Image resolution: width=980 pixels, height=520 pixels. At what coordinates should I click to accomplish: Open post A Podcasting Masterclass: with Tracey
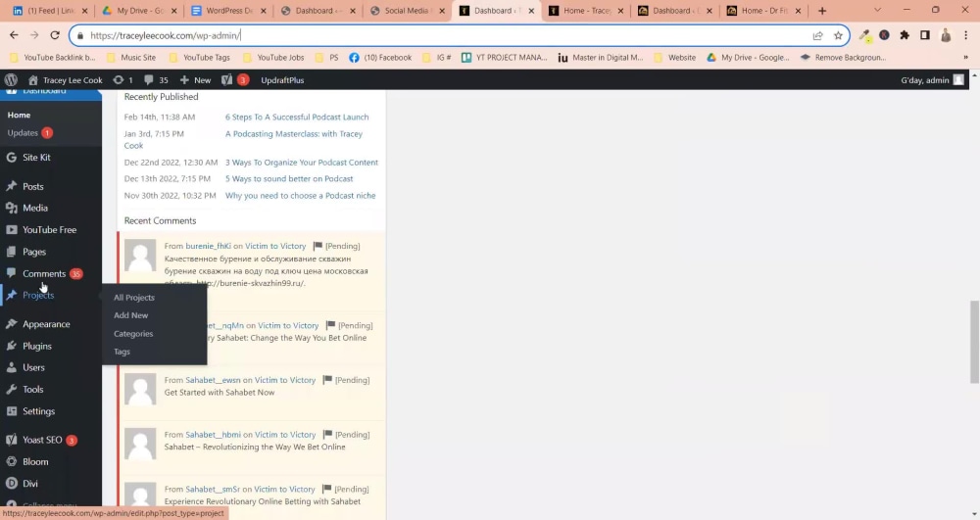point(294,133)
